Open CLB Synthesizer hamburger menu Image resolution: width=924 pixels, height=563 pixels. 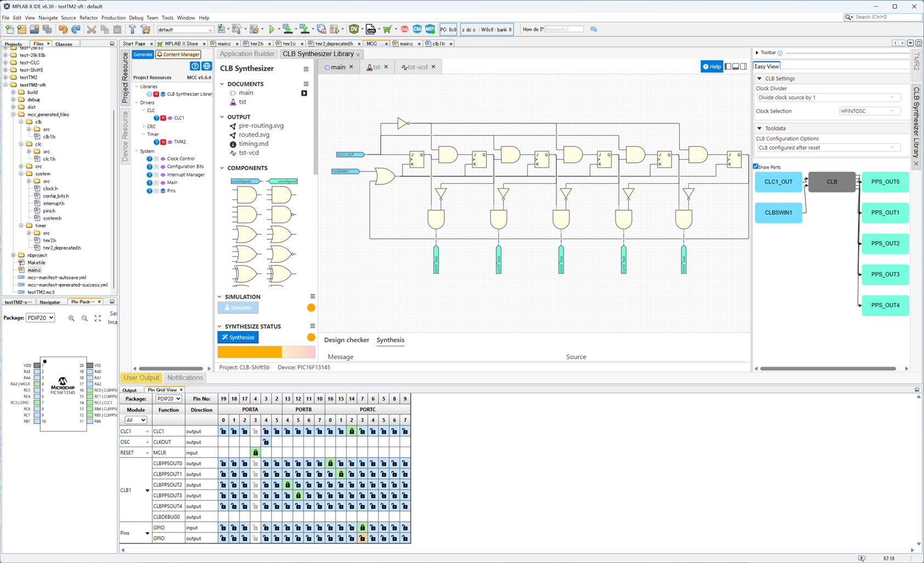point(306,69)
